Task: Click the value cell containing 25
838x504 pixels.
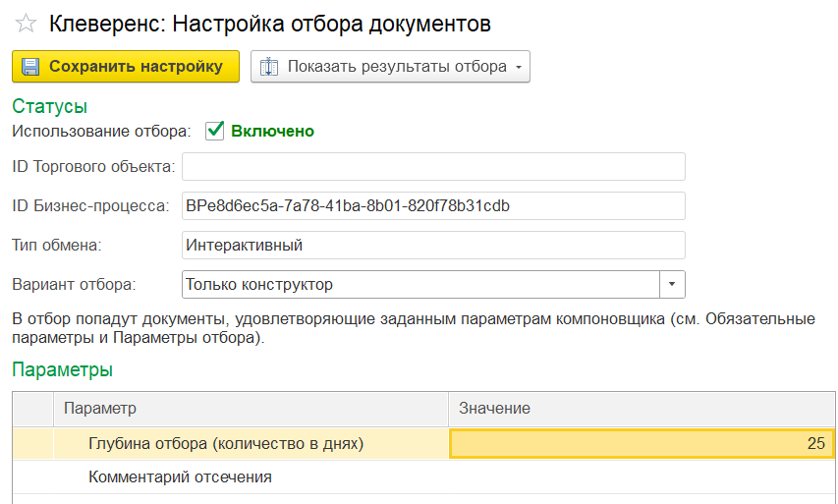Action: pyautogui.click(x=642, y=444)
